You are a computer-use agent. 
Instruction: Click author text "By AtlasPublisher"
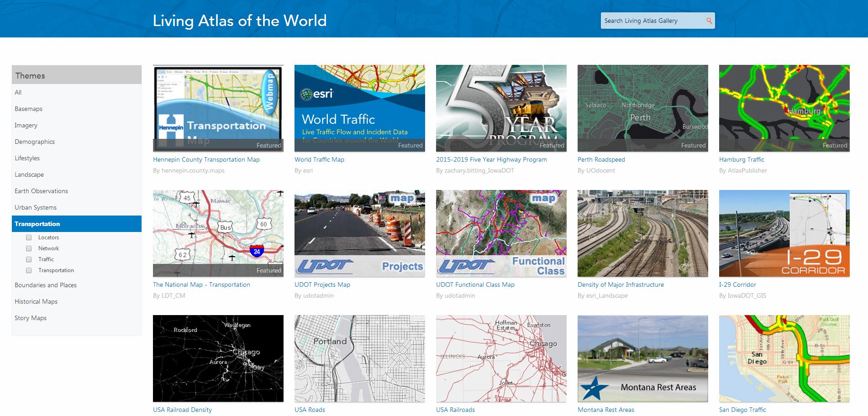click(x=743, y=170)
